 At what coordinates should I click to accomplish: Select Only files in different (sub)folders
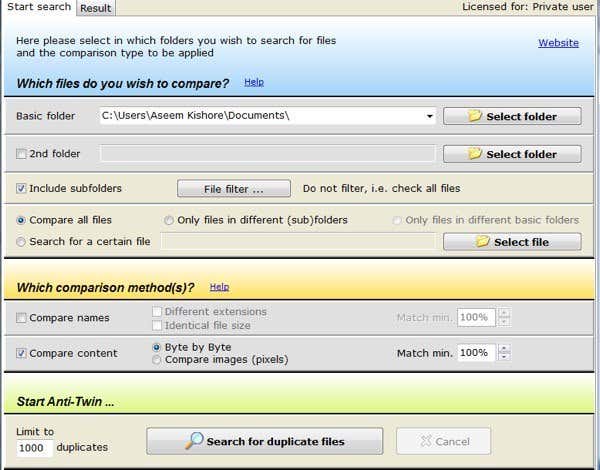click(168, 220)
